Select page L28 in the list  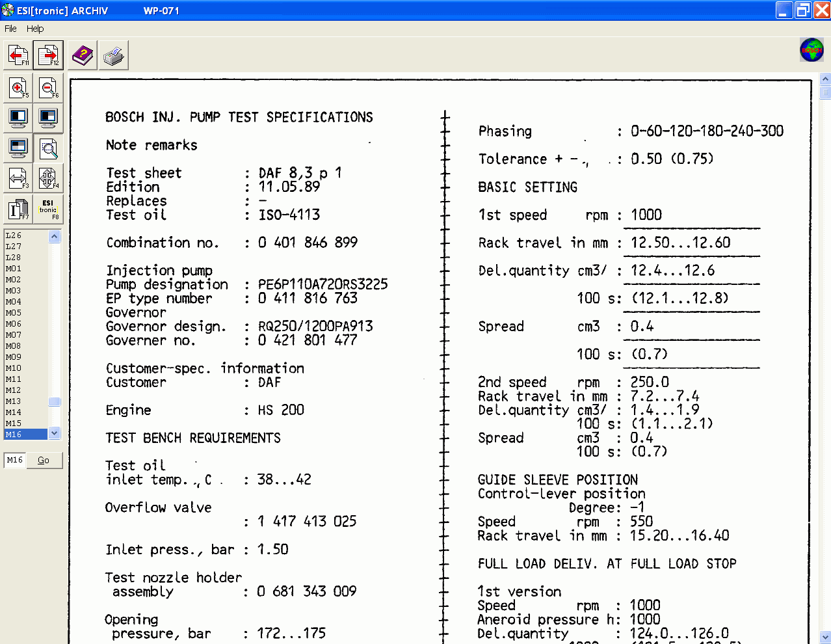point(26,258)
